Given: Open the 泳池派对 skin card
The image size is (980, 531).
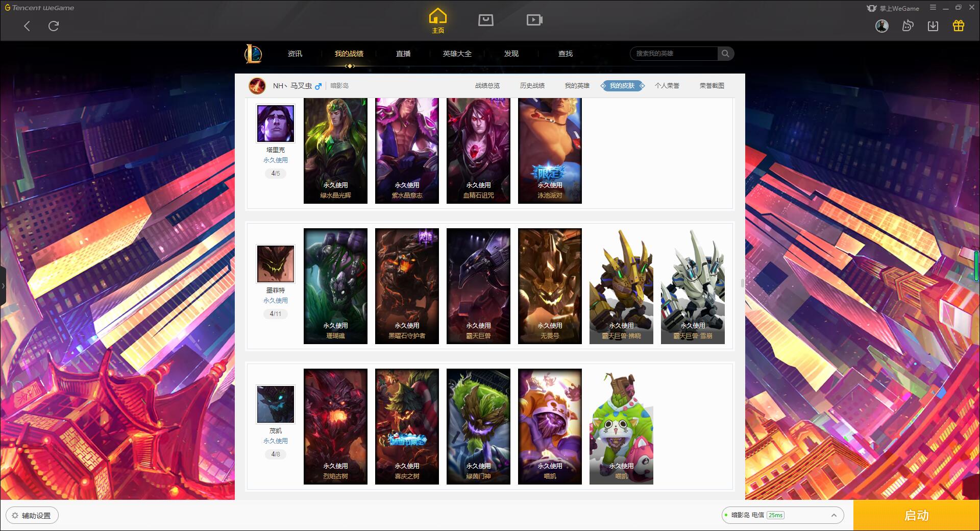Looking at the screenshot, I should pyautogui.click(x=550, y=151).
